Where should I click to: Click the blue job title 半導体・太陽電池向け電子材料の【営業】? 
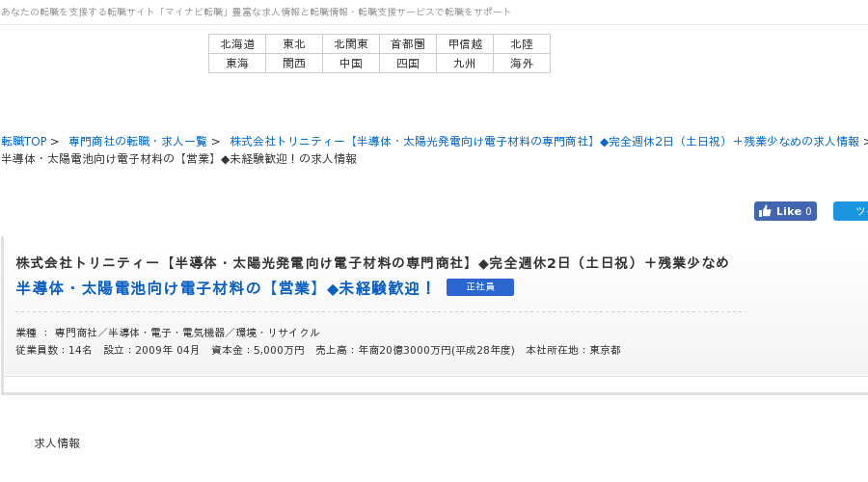(x=225, y=288)
